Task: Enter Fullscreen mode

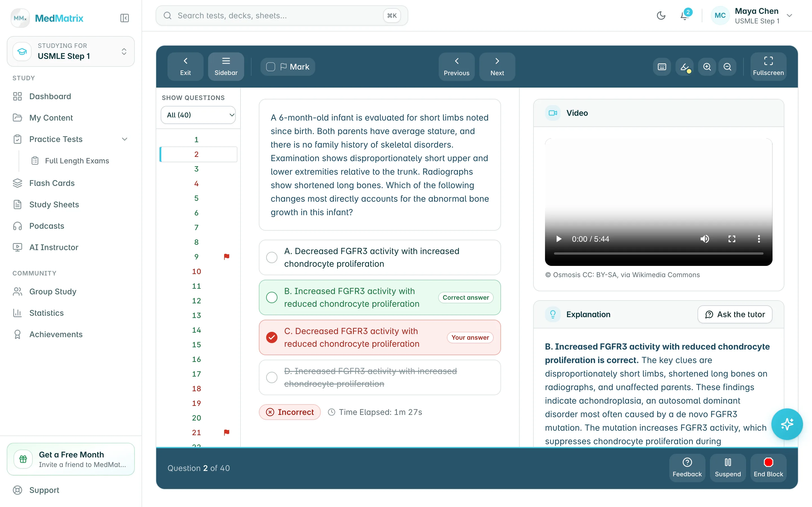Action: pos(768,66)
